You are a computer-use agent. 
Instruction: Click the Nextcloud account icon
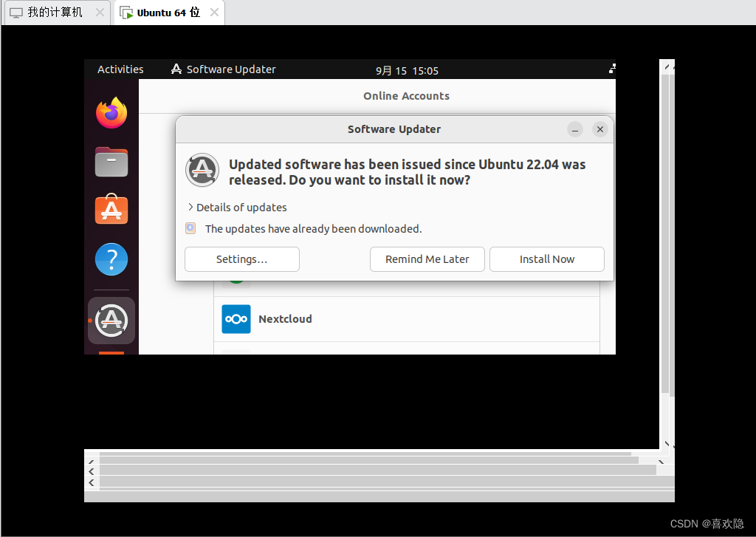(x=236, y=319)
